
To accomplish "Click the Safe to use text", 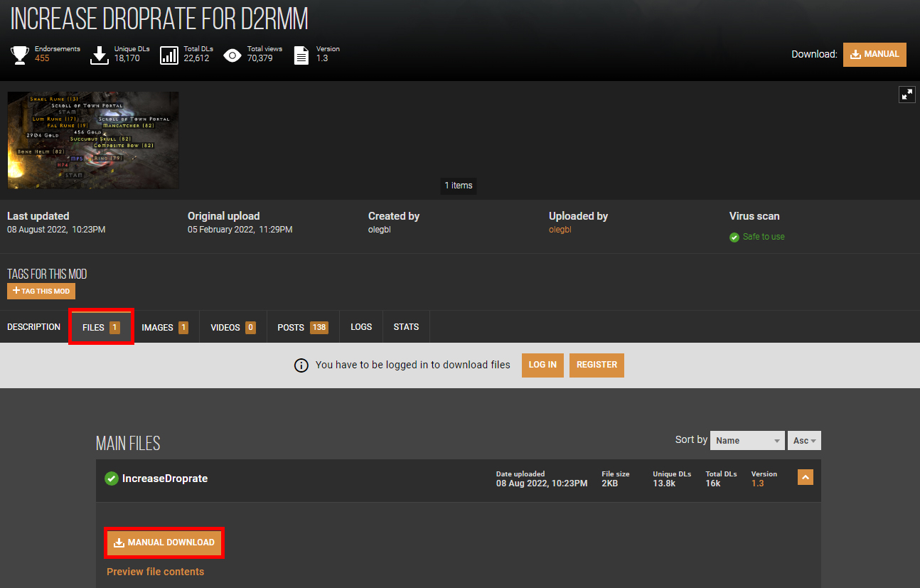I will click(764, 237).
